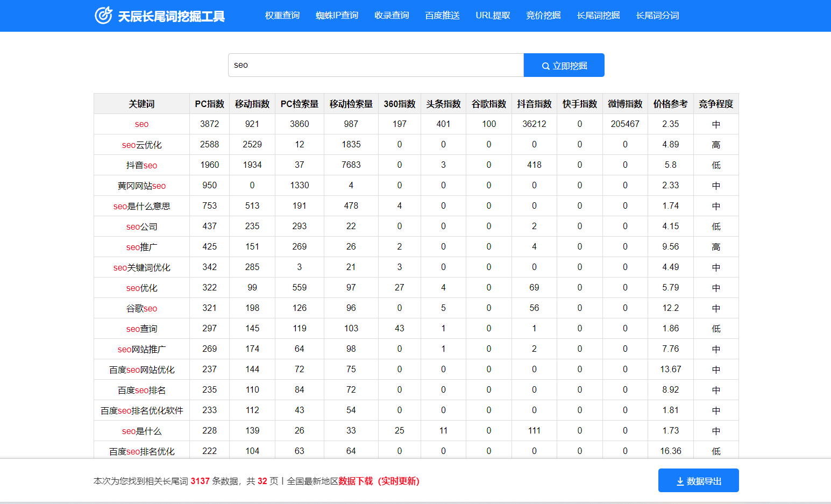Viewport: 831px width, 504px height.
Task: Select the keyword 百度seo网站优化
Action: (x=141, y=370)
